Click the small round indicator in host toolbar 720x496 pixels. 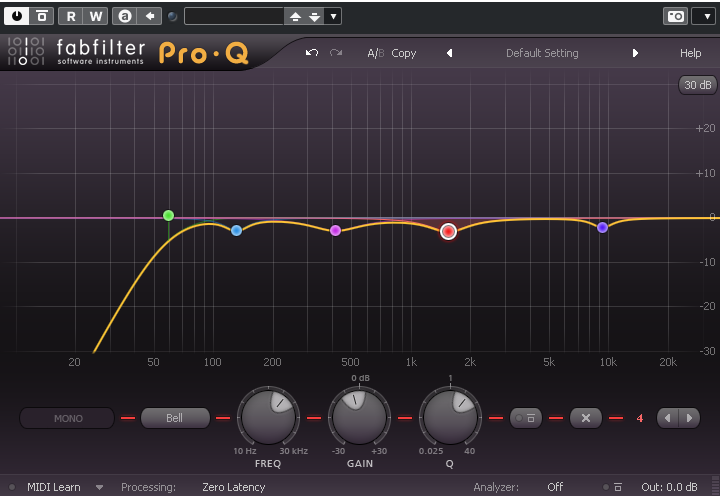(x=173, y=17)
